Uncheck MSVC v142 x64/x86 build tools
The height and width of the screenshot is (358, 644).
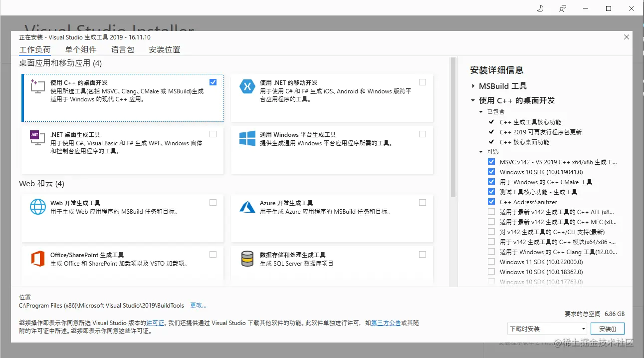491,162
